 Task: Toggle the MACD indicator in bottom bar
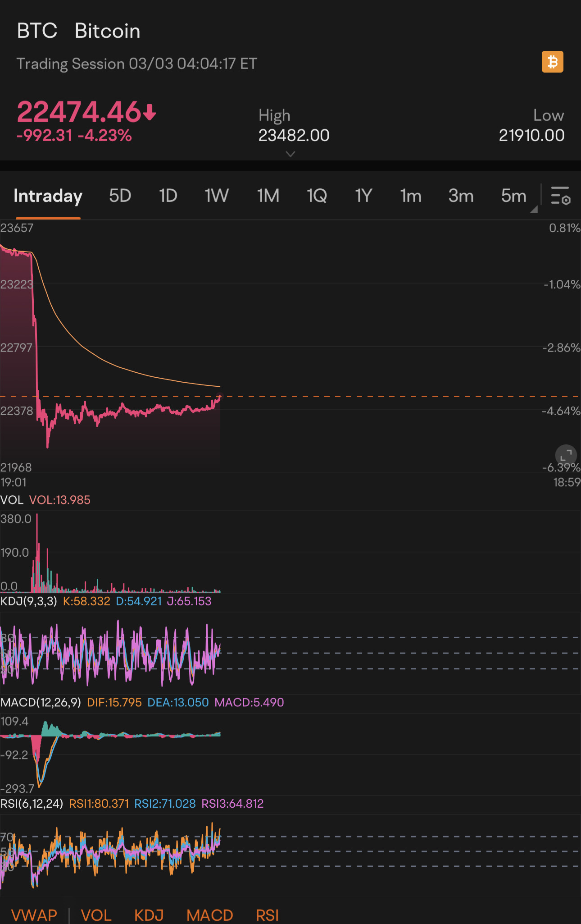[x=209, y=915]
